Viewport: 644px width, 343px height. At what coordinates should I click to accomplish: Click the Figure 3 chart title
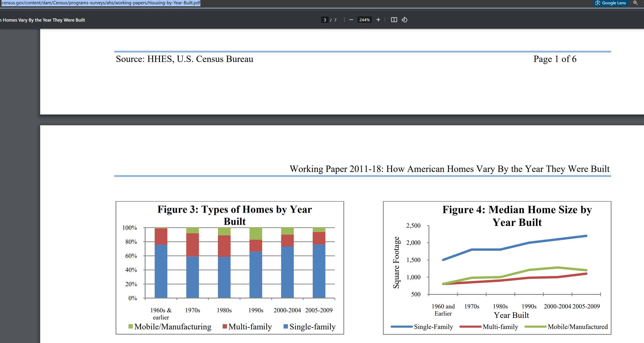[235, 215]
